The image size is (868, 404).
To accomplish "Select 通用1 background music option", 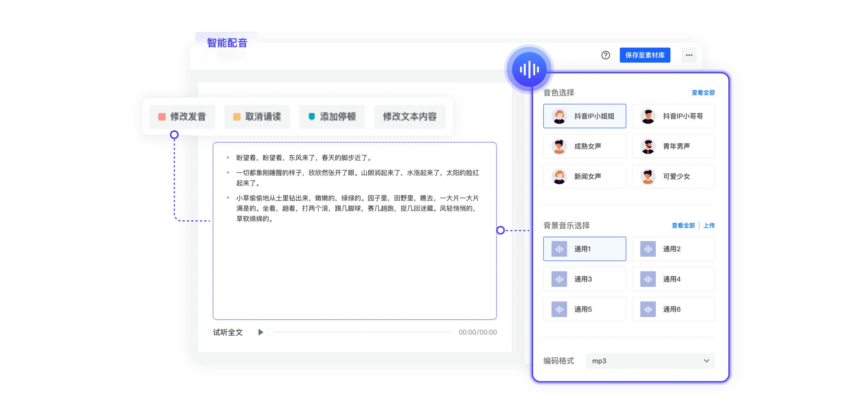I will tap(584, 249).
